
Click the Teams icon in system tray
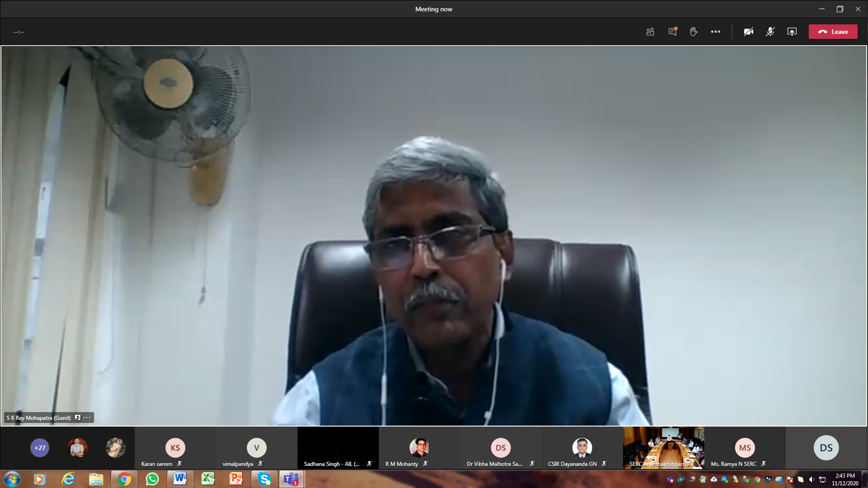point(670,479)
